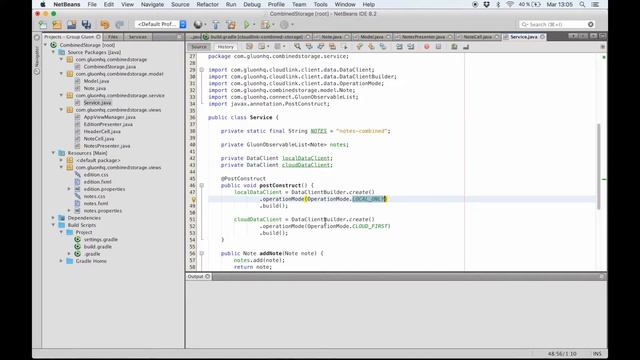
Task: Open the Navigate menu
Action: [152, 4]
